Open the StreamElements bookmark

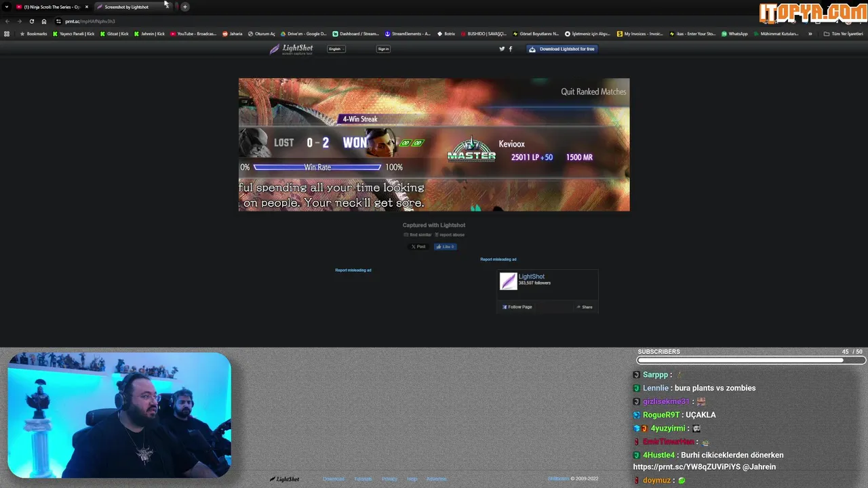(x=408, y=33)
